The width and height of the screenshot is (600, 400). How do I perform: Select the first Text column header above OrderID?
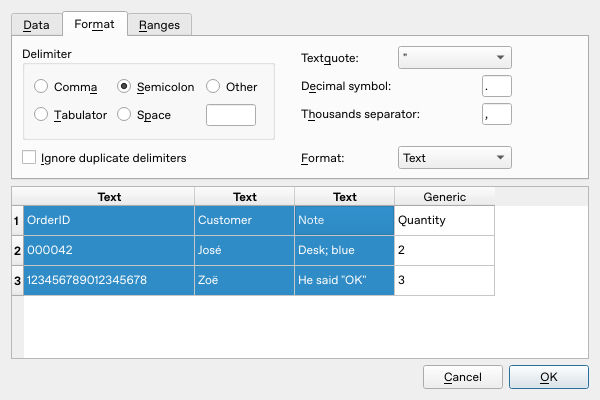(109, 197)
